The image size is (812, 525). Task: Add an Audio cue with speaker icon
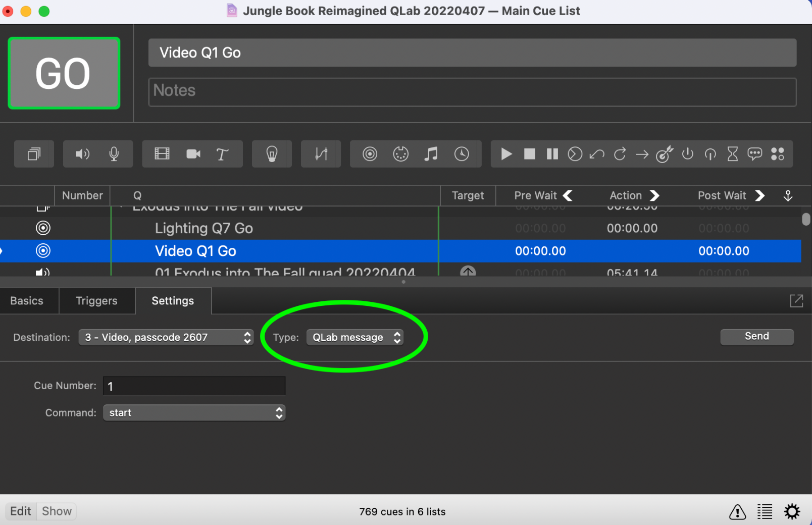82,154
